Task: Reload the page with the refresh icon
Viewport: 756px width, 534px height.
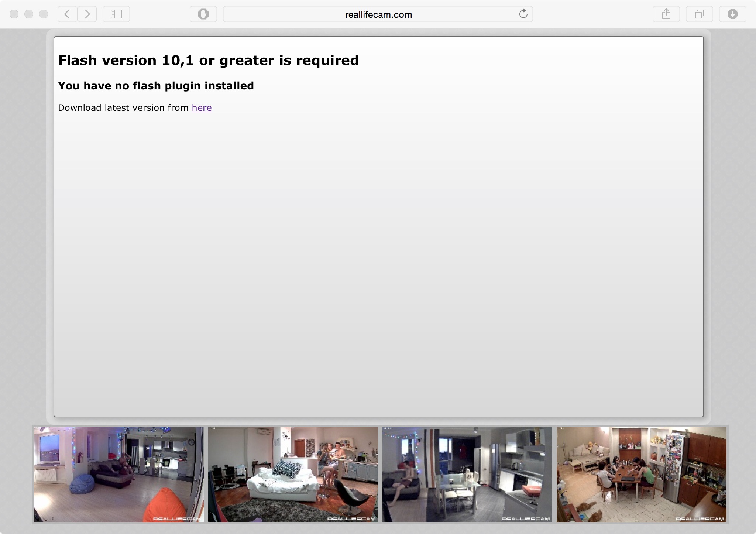Action: pyautogui.click(x=523, y=14)
